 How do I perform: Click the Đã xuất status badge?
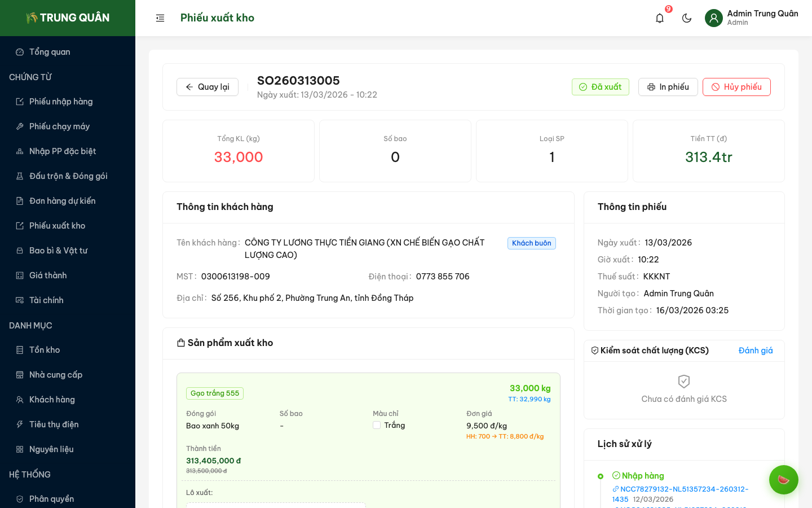(600, 87)
